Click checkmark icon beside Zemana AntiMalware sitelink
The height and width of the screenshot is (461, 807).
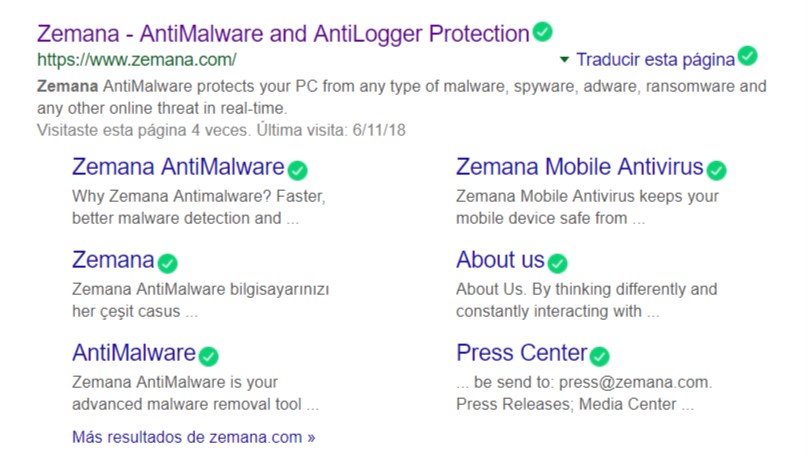tap(297, 169)
